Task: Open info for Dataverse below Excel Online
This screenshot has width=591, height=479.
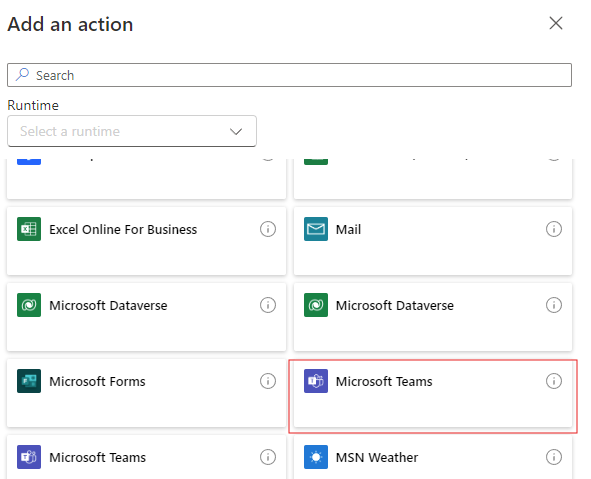Action: (x=268, y=305)
